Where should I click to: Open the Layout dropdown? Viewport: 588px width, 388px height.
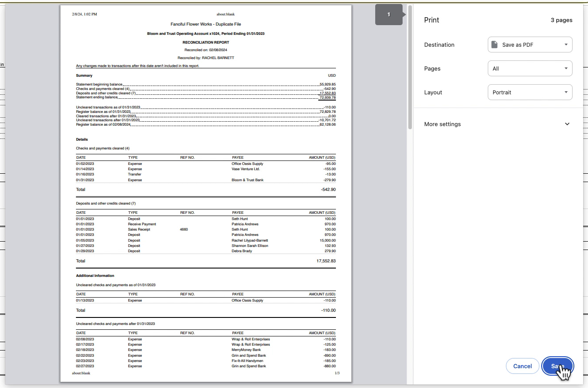tap(530, 92)
